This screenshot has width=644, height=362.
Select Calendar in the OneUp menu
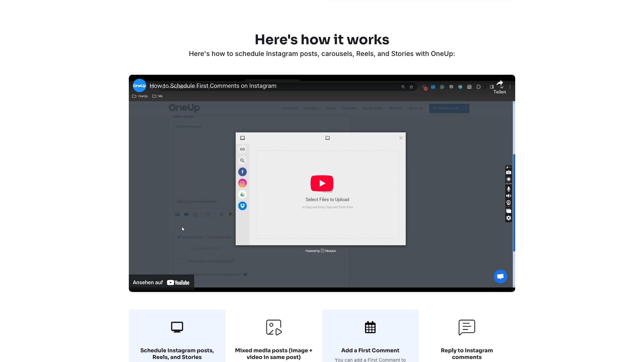pos(349,108)
